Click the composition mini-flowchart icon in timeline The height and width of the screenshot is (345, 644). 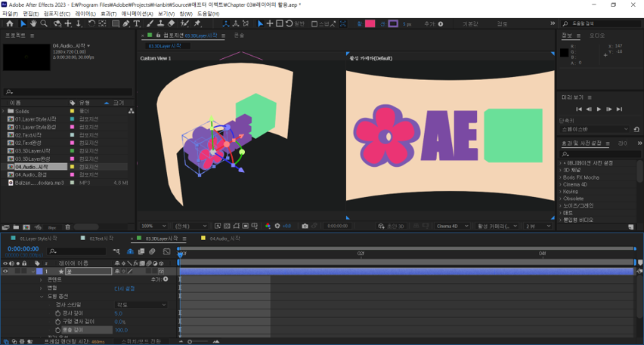tap(116, 251)
